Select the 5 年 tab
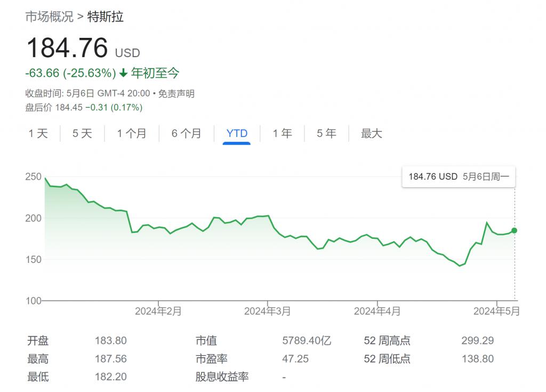Viewport: 546px width, 392px height. point(326,133)
